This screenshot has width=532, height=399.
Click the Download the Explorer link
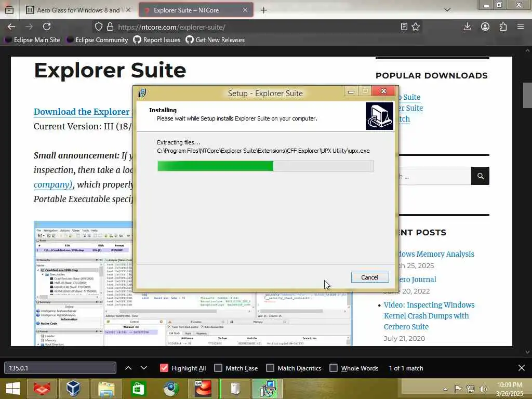83,112
